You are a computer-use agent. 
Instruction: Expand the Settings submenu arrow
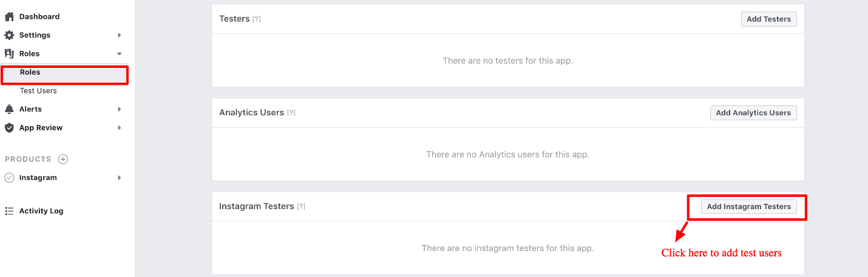tap(120, 35)
